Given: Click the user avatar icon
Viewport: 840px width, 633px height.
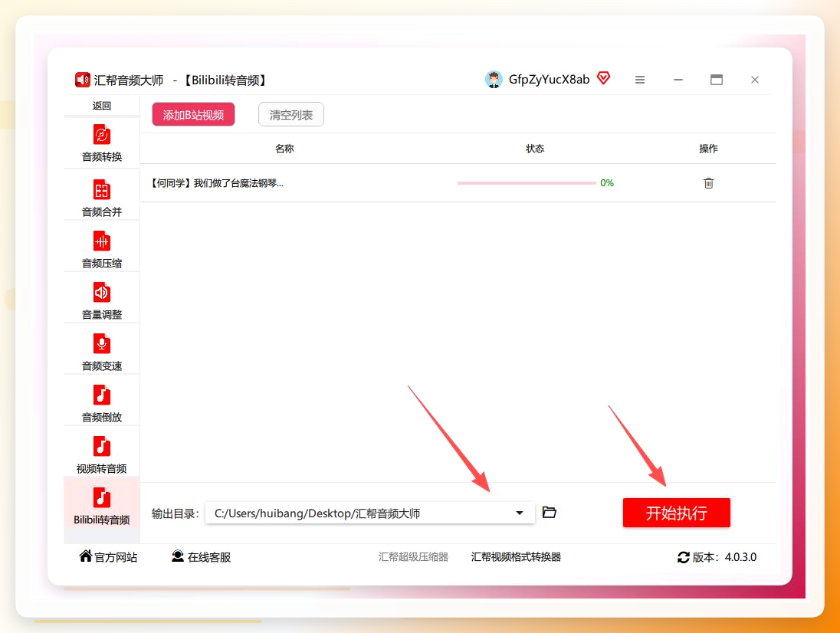Looking at the screenshot, I should (x=494, y=79).
